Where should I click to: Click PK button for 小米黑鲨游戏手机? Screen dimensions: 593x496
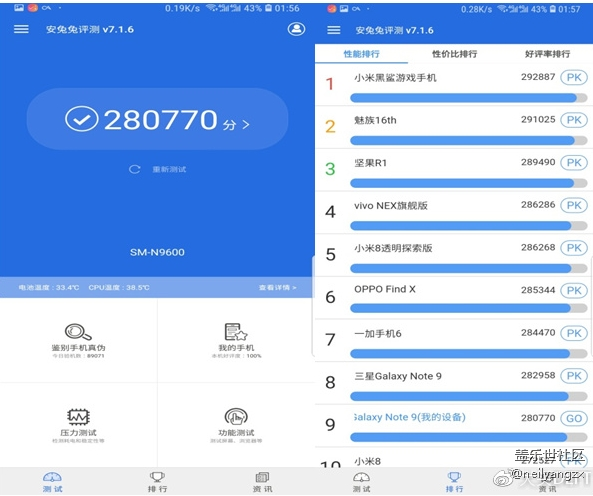(574, 78)
